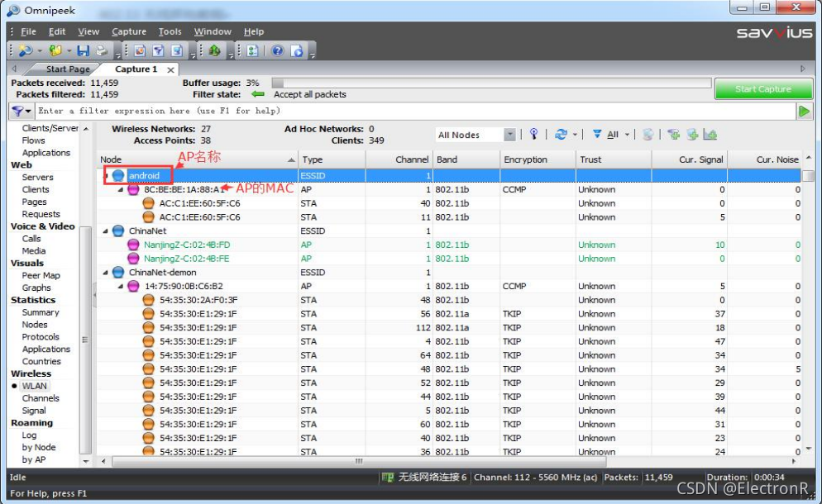Open the dropdown arrow next to new capture icon
This screenshot has width=822, height=504.
(40, 51)
